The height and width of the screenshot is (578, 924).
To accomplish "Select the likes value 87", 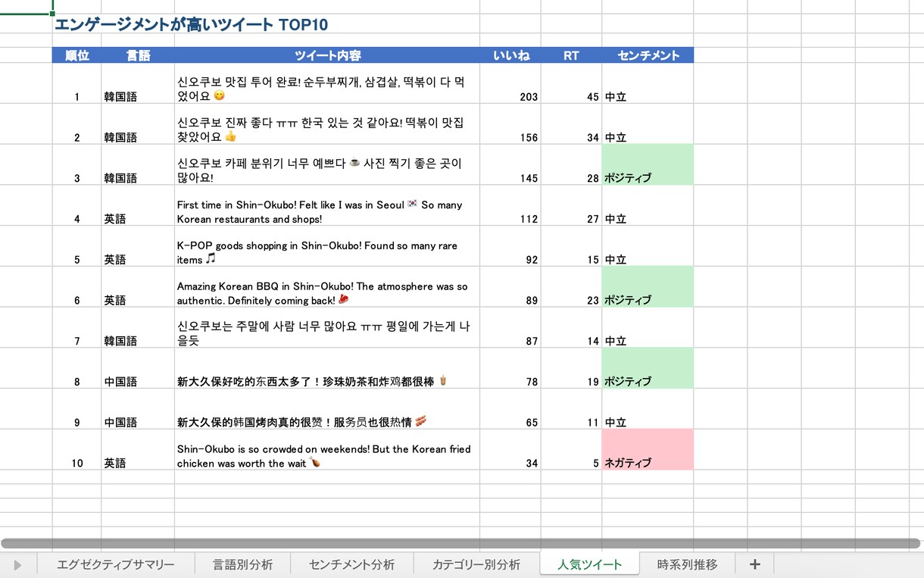I will (x=510, y=327).
